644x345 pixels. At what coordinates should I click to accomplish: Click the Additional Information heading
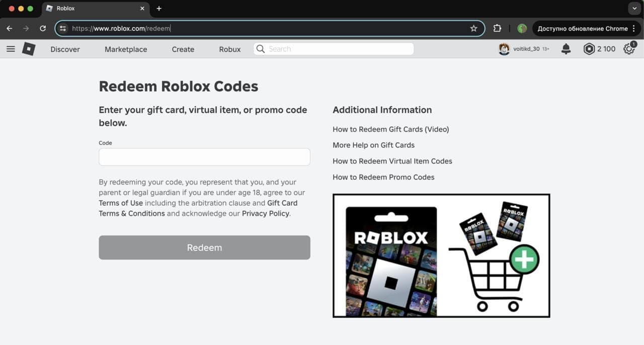[x=382, y=110]
